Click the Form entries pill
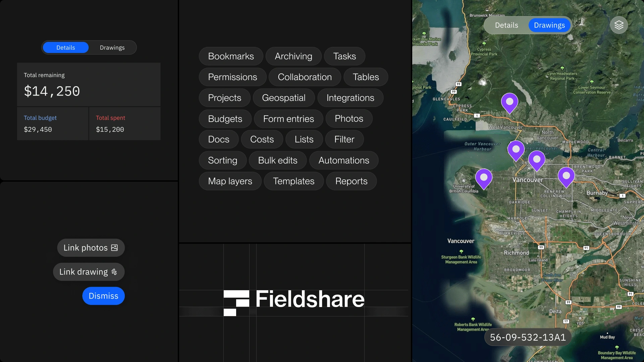The height and width of the screenshot is (362, 644). point(288,119)
